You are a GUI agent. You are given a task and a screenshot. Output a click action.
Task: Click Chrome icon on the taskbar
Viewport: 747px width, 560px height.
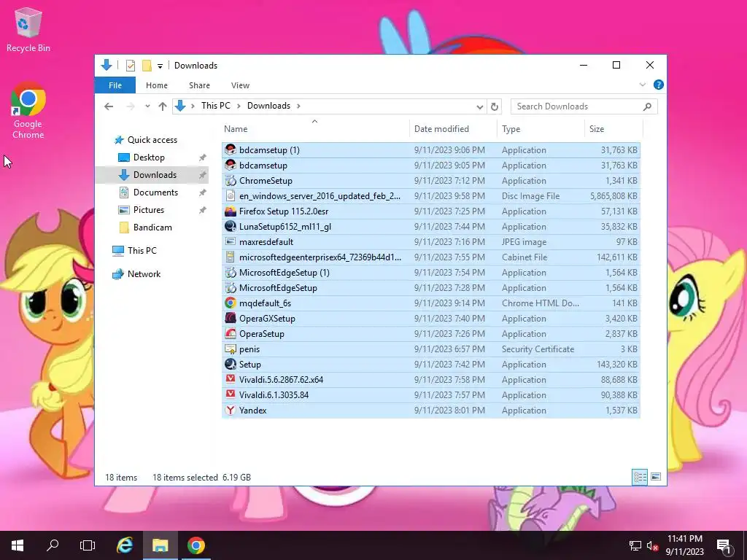point(196,545)
